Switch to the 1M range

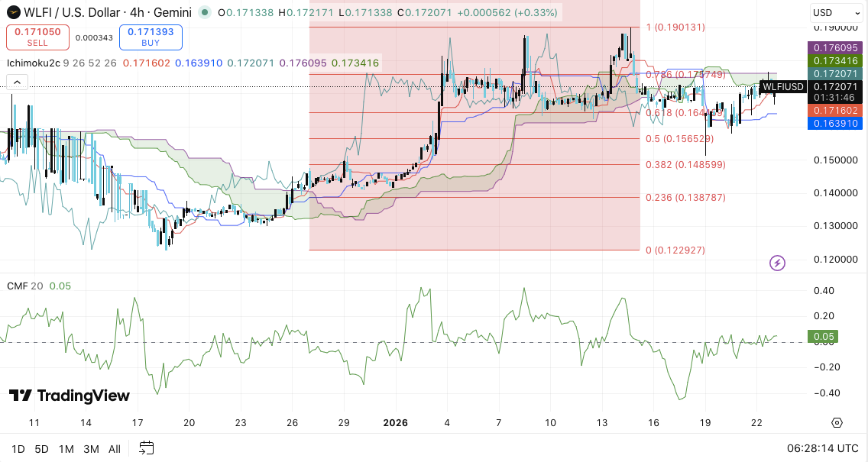click(66, 449)
